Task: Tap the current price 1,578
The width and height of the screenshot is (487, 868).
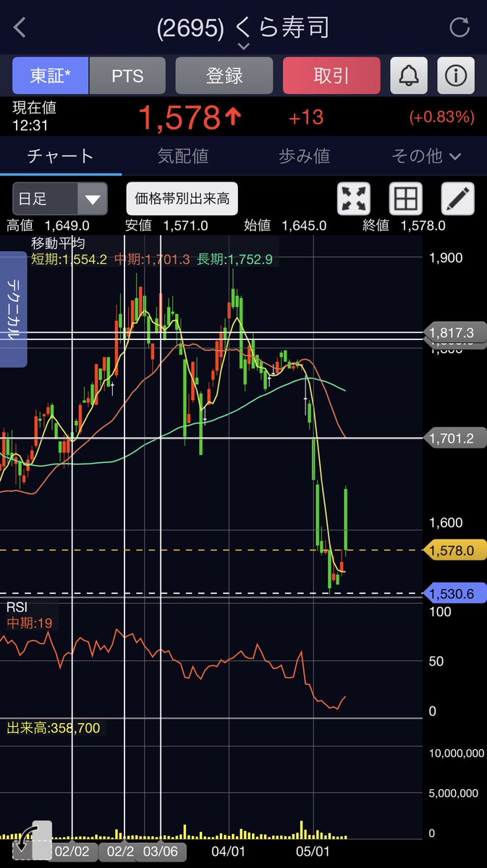Action: tap(179, 117)
